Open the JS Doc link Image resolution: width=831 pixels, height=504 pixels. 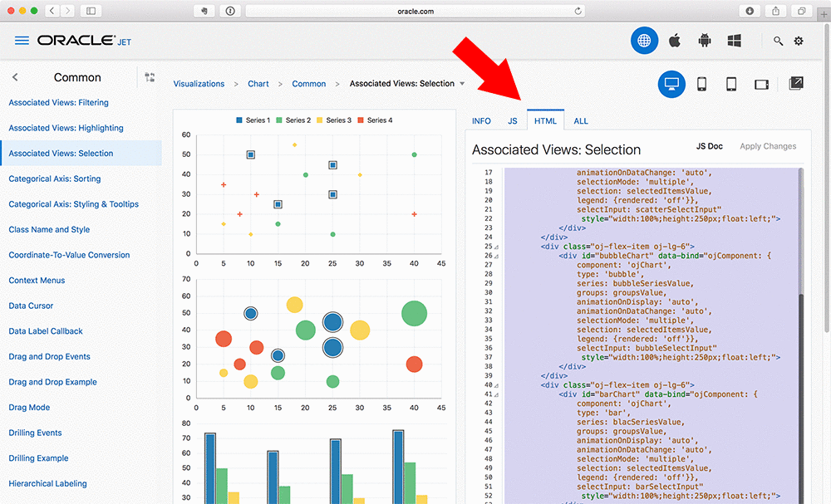click(709, 146)
